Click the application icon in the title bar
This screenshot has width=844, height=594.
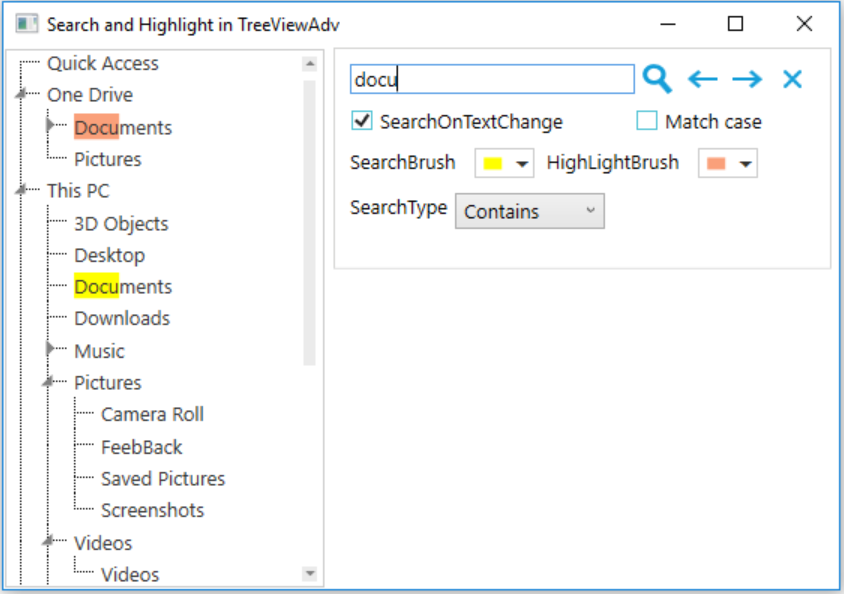[x=25, y=22]
